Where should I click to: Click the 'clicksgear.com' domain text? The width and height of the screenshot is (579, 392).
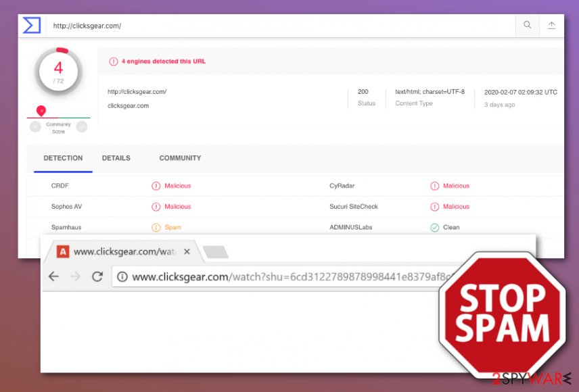tap(128, 105)
